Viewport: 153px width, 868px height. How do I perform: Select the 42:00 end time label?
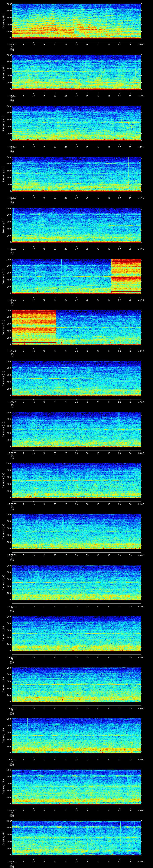[x=141, y=657]
